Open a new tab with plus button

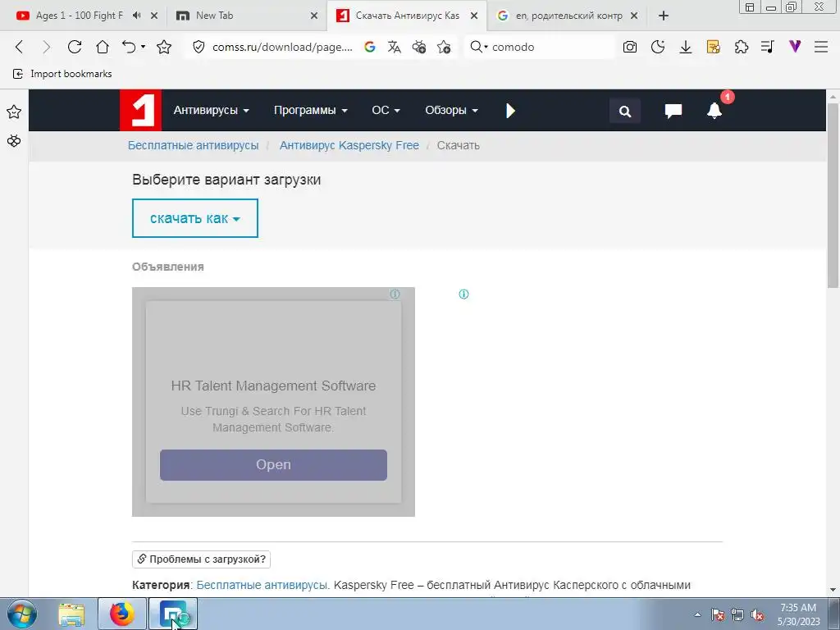pyautogui.click(x=663, y=16)
